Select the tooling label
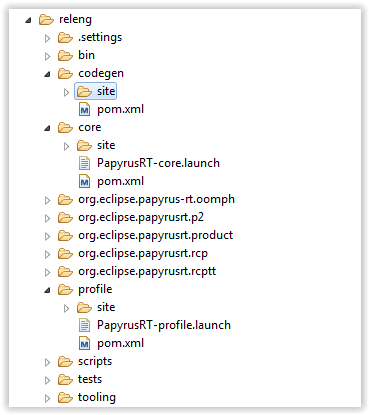Image resolution: width=369 pixels, height=415 pixels. tap(97, 398)
